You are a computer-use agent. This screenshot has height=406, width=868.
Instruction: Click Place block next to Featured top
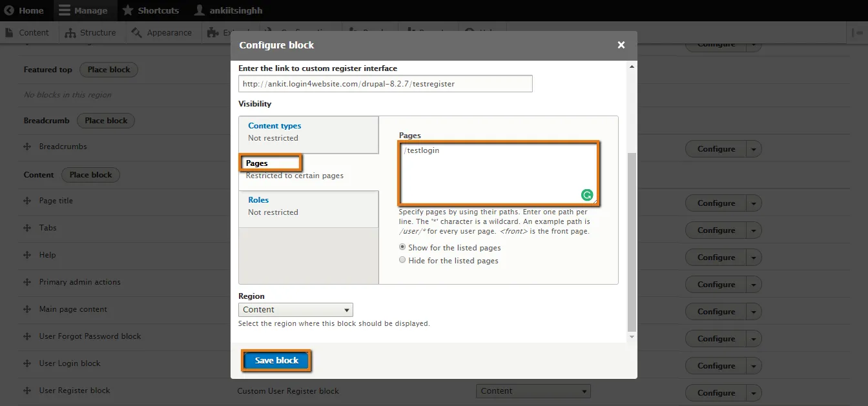point(108,70)
